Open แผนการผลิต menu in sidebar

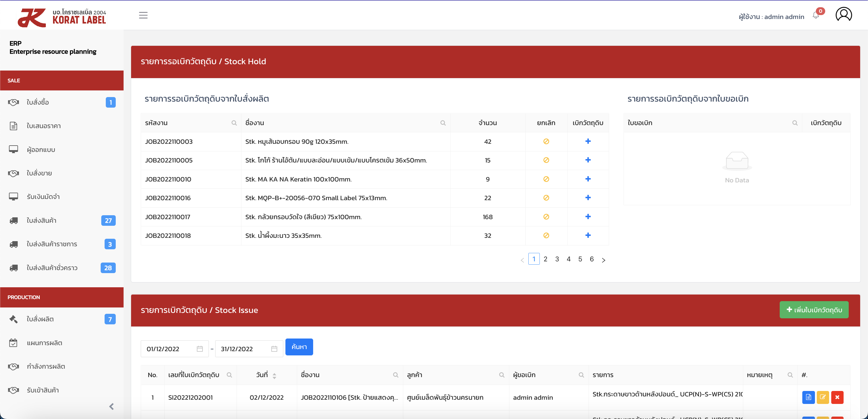coord(45,343)
